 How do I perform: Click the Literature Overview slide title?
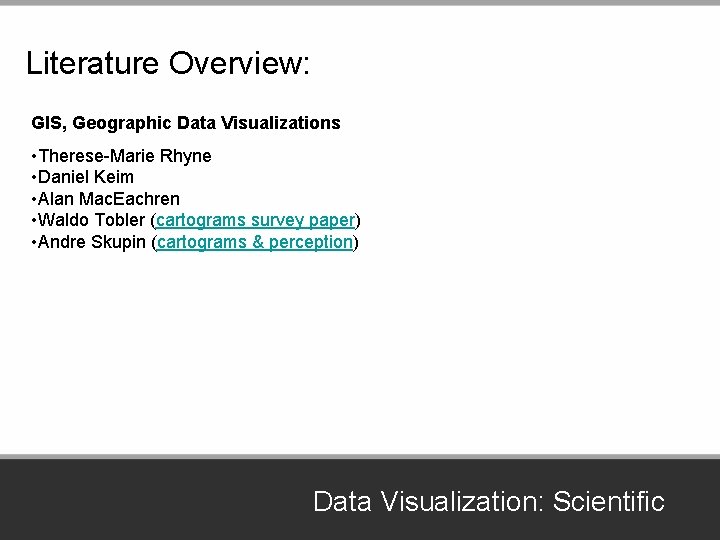168,64
